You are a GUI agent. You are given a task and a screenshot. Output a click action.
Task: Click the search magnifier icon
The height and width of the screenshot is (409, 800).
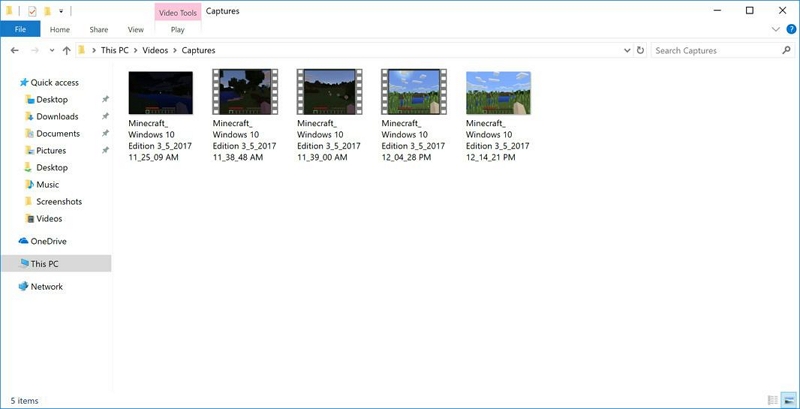point(786,50)
